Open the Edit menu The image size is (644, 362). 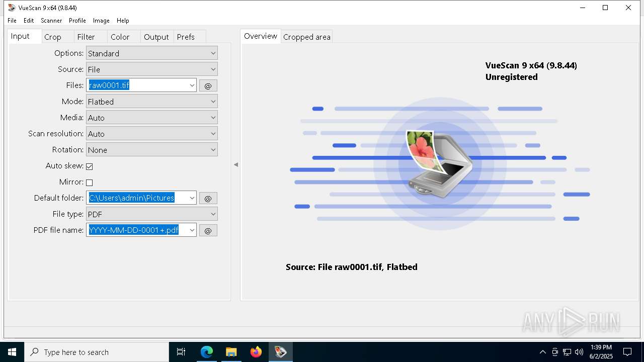tap(29, 21)
